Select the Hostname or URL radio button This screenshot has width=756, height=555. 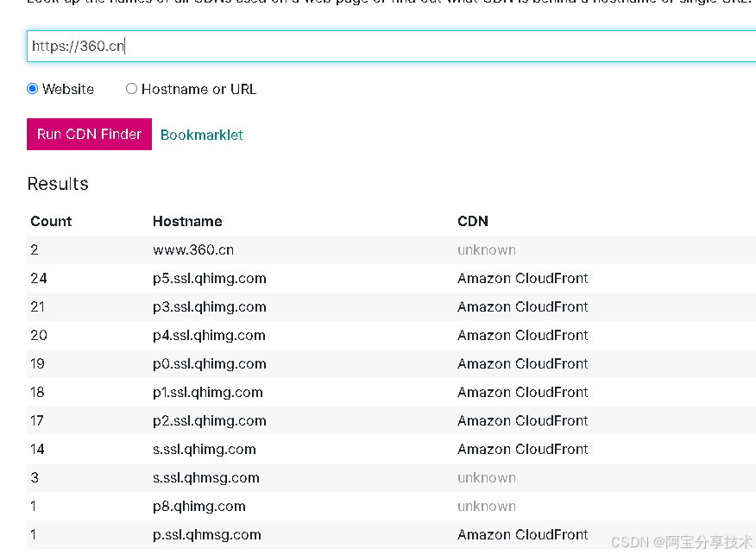(131, 89)
